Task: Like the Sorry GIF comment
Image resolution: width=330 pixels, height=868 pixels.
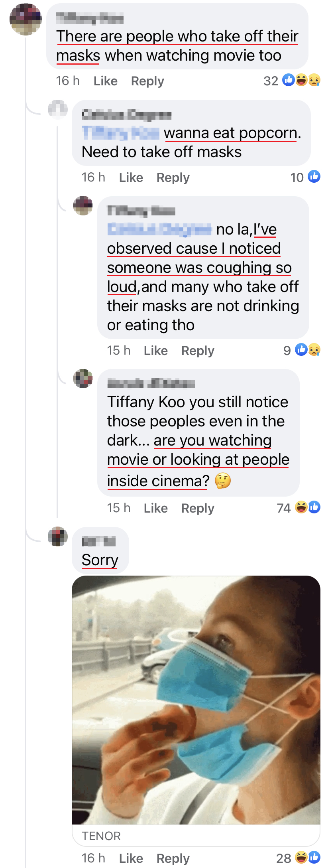Action: tap(131, 858)
